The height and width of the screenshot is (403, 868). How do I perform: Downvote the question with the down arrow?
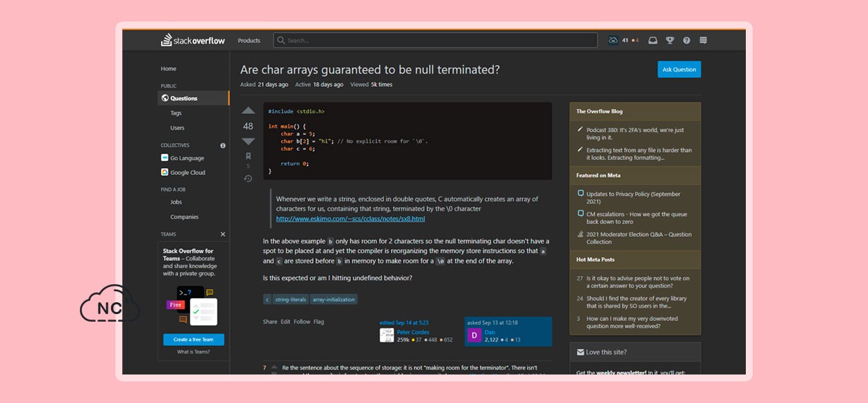[248, 142]
